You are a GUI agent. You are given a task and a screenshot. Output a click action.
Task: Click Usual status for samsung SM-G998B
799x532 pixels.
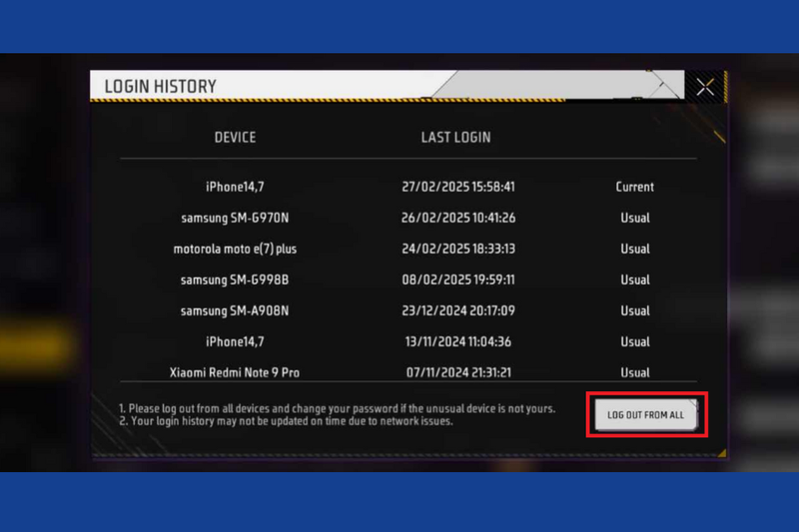pos(635,280)
